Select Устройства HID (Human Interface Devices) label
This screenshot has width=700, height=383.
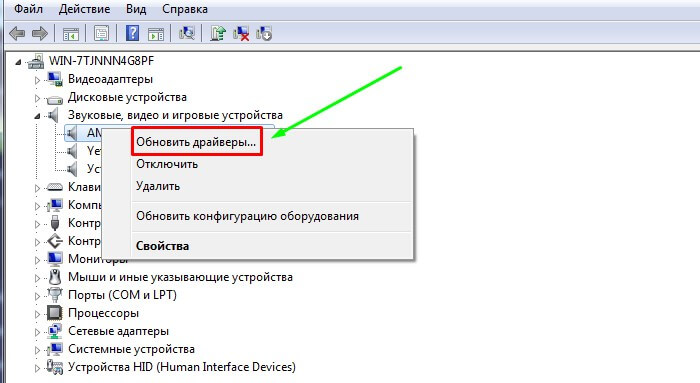tap(182, 367)
